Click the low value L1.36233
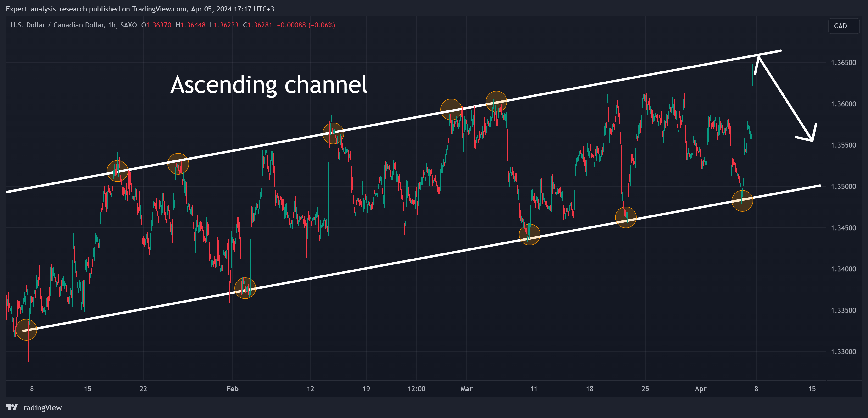Image resolution: width=868 pixels, height=418 pixels. (224, 25)
